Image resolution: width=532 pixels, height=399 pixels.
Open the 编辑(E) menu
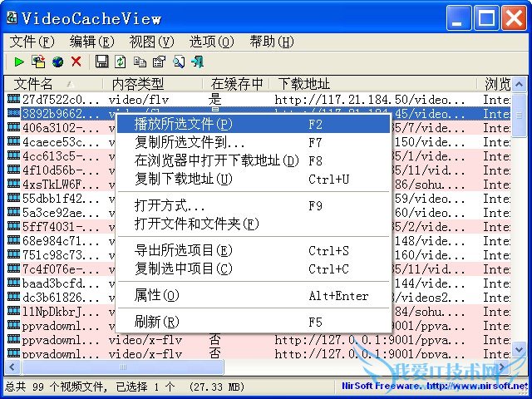coord(92,42)
